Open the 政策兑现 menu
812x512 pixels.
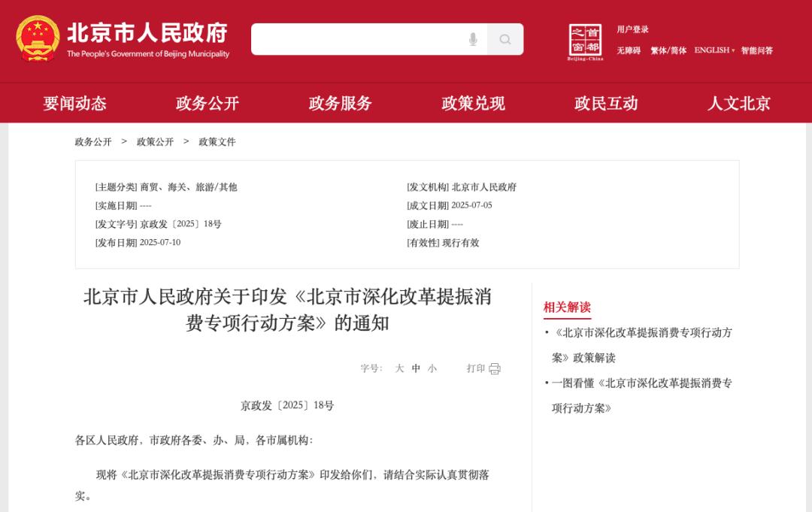click(x=473, y=104)
